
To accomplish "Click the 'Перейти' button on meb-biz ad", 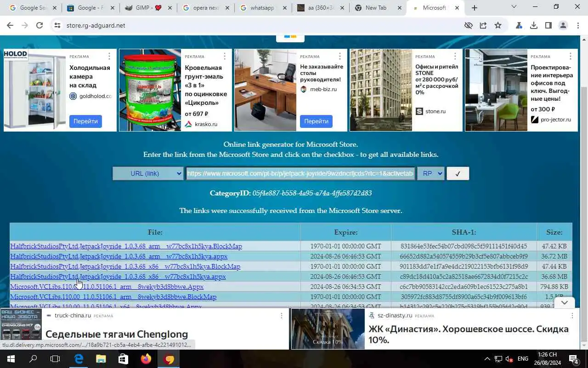I will click(316, 121).
